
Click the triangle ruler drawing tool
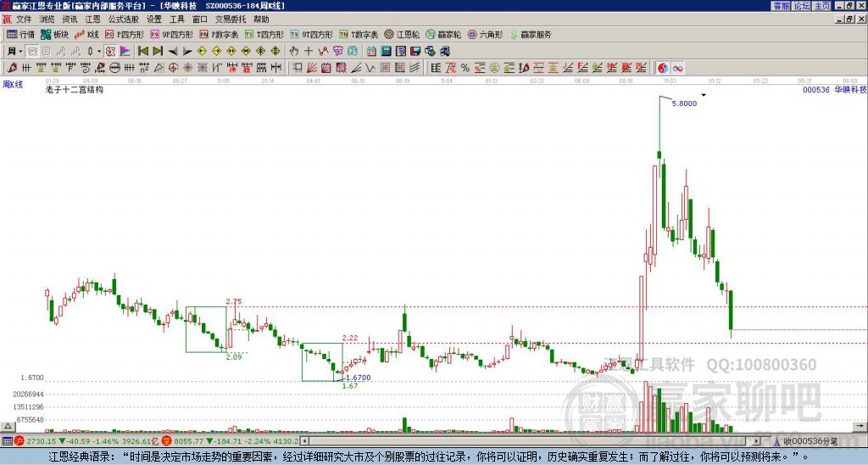tap(159, 68)
